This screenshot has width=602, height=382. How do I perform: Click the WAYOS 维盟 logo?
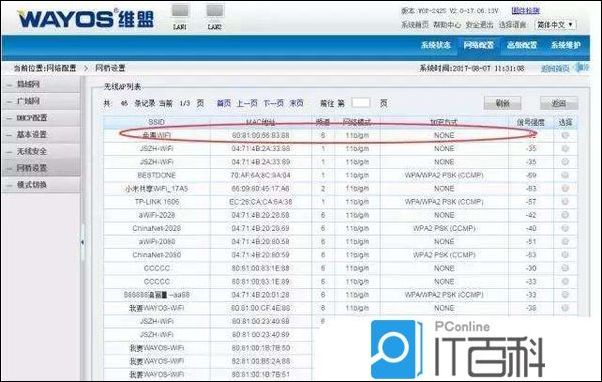(x=86, y=18)
